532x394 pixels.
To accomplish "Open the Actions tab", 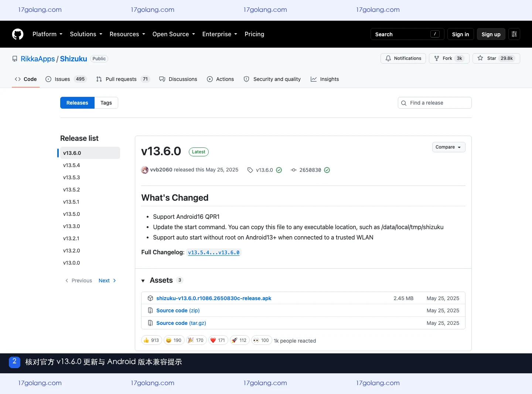I will (220, 79).
